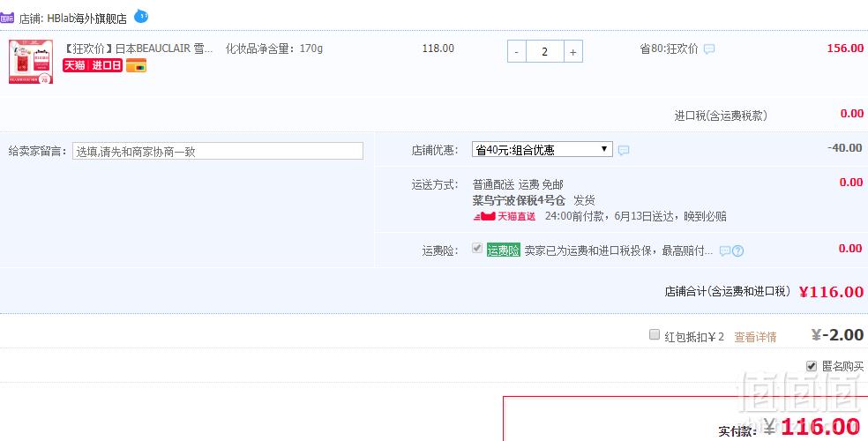The height and width of the screenshot is (441, 868).
Task: Click the product title 【狂欢价】日本BEAUCLAIR
Action: coord(138,49)
